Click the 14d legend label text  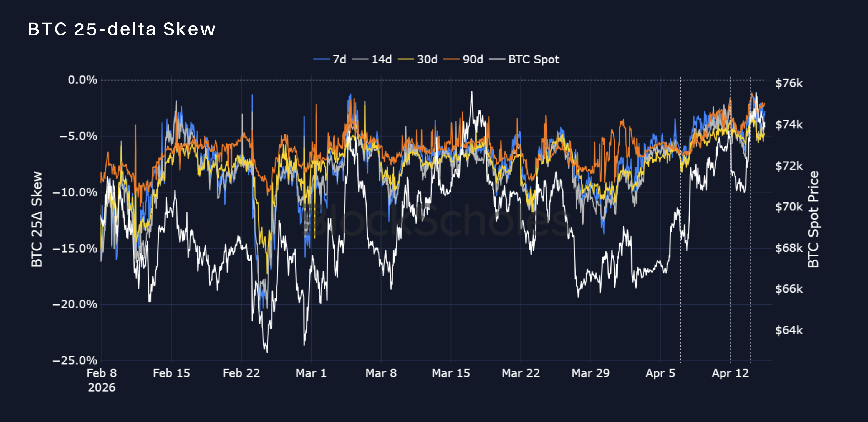[382, 59]
